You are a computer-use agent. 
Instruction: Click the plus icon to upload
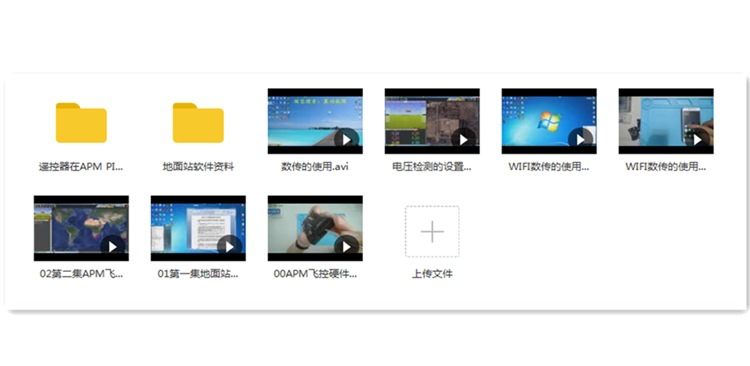click(x=432, y=232)
